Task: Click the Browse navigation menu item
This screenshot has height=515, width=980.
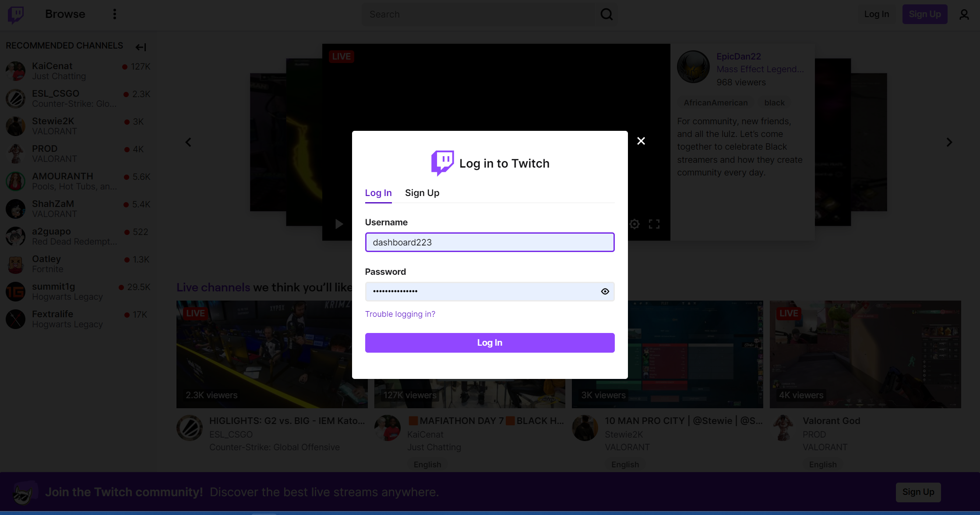Action: (x=65, y=14)
